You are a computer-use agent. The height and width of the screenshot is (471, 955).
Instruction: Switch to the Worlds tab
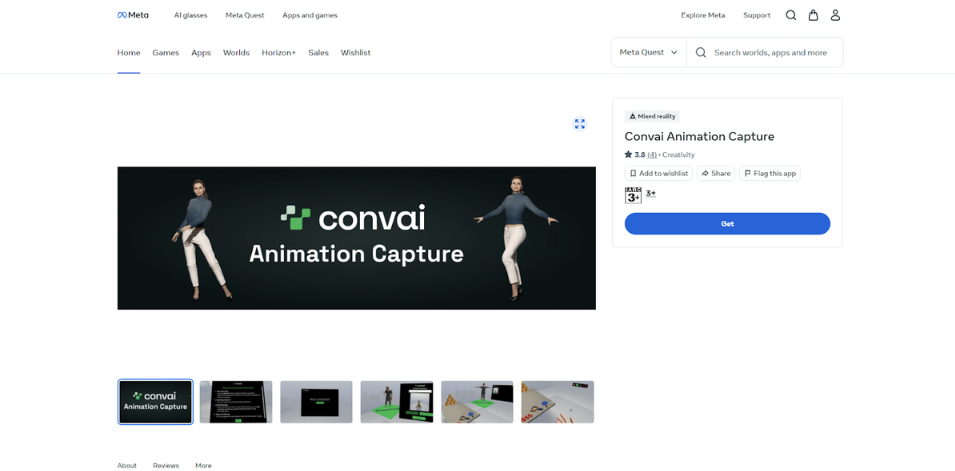[x=236, y=53]
